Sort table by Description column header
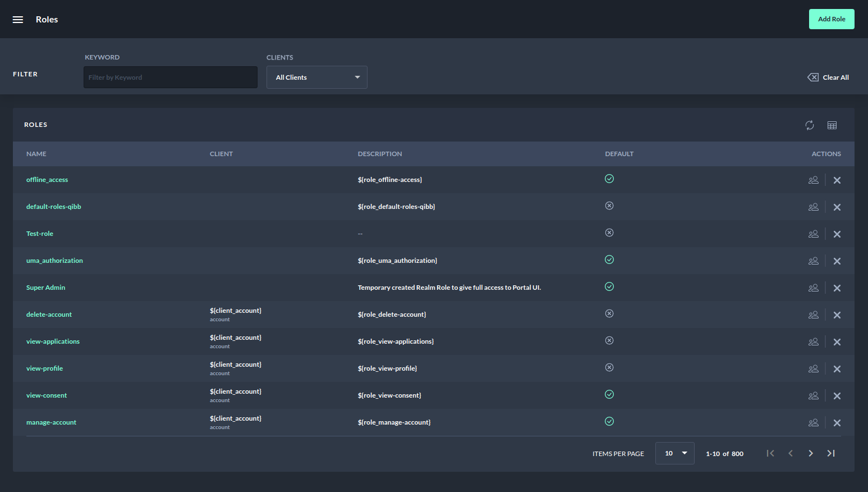The width and height of the screenshot is (868, 492). point(380,154)
